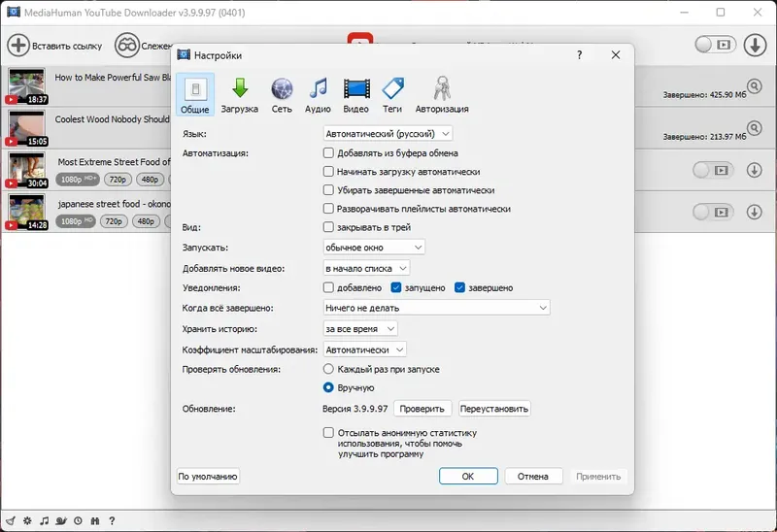Click the Переустановить button

tap(494, 409)
